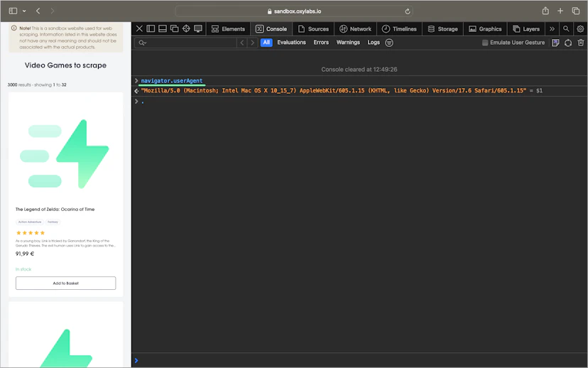Dock the inspector to the bottom
Image resolution: width=588 pixels, height=368 pixels.
[163, 28]
